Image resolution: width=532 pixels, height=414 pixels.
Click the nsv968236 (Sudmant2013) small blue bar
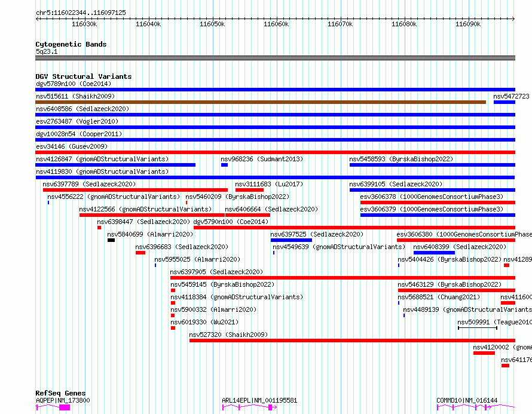tap(224, 165)
